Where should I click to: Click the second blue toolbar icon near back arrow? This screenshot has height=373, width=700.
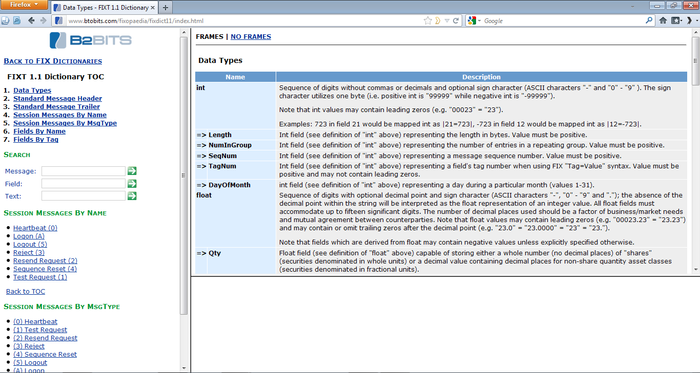pyautogui.click(x=17, y=21)
